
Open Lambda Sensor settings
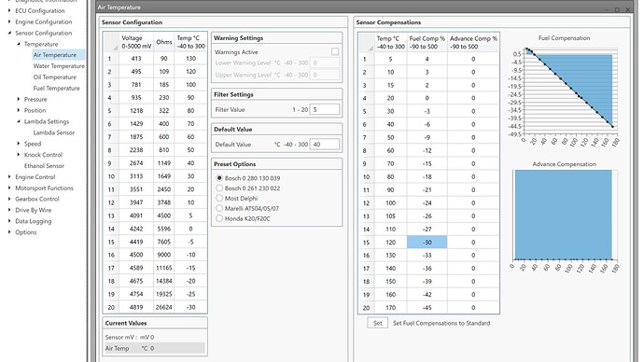click(54, 132)
